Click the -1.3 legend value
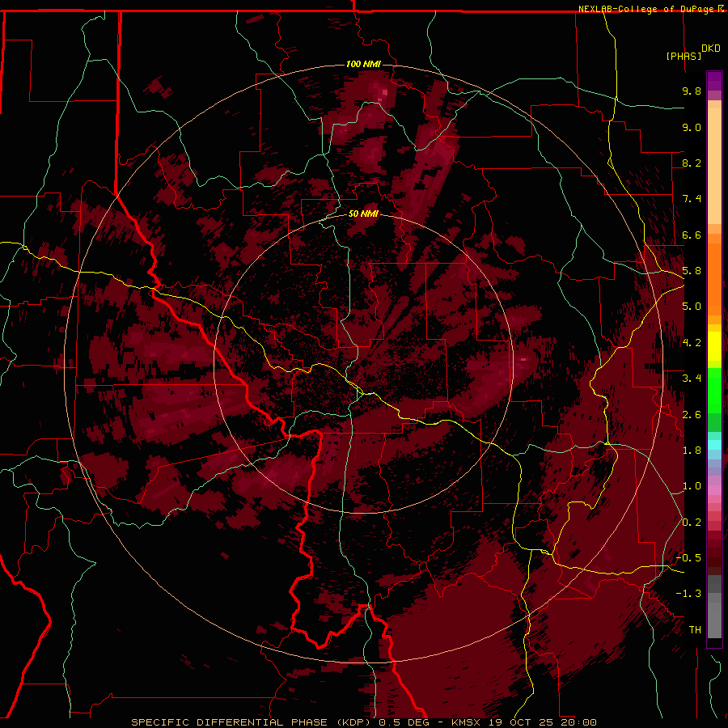The width and height of the screenshot is (728, 728). (x=688, y=594)
